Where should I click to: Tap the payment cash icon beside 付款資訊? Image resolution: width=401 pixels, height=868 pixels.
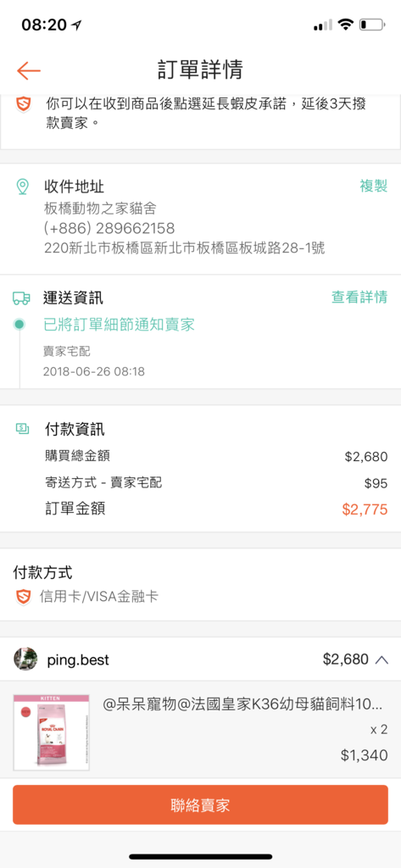[23, 428]
